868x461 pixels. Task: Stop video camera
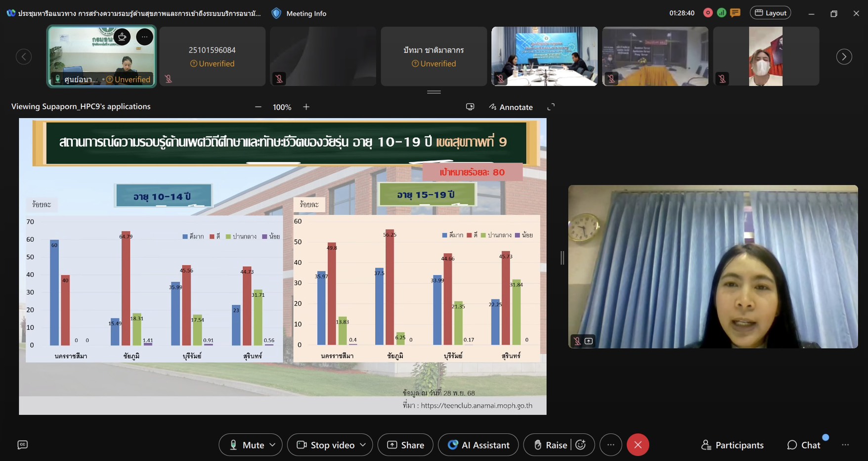tap(326, 445)
